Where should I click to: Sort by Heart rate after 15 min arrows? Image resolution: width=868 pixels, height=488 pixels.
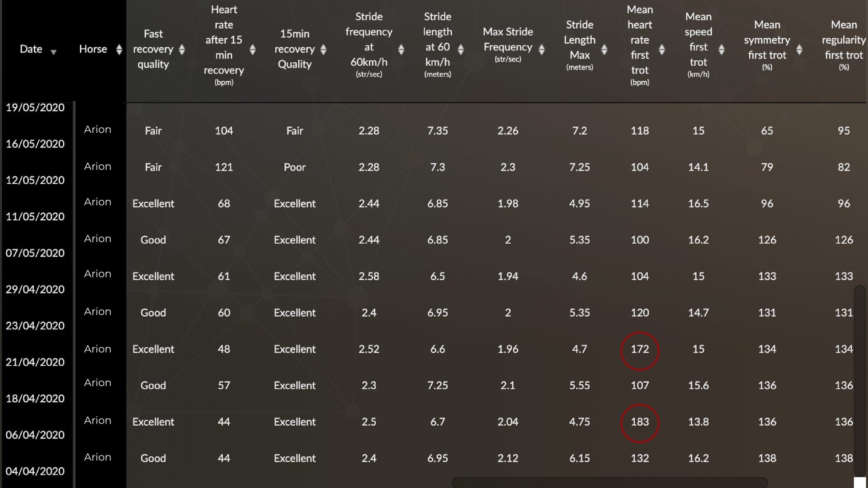(x=252, y=49)
